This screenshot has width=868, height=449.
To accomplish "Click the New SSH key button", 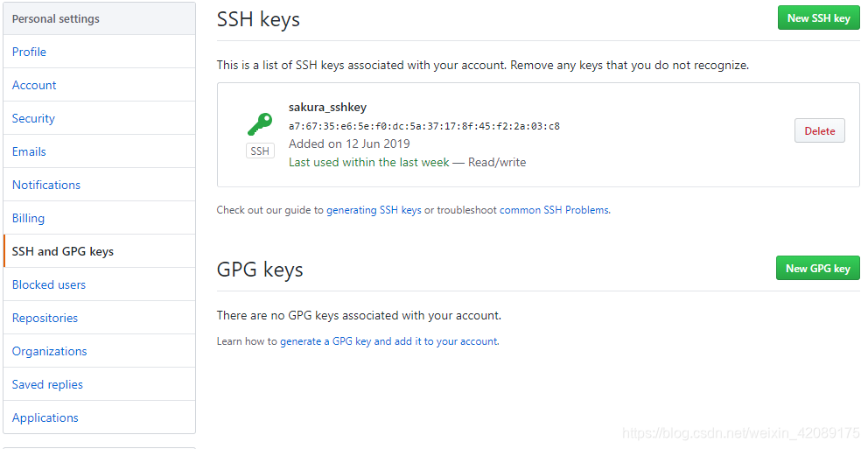I will (x=819, y=18).
